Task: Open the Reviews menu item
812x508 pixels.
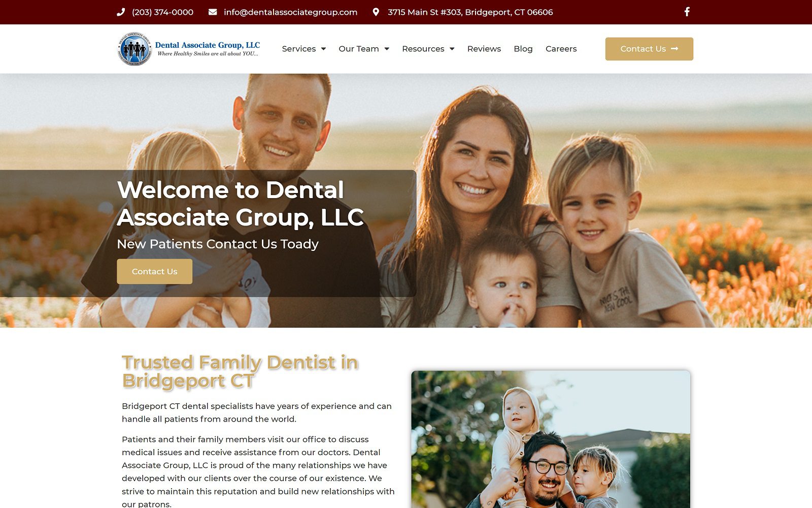Action: 484,49
